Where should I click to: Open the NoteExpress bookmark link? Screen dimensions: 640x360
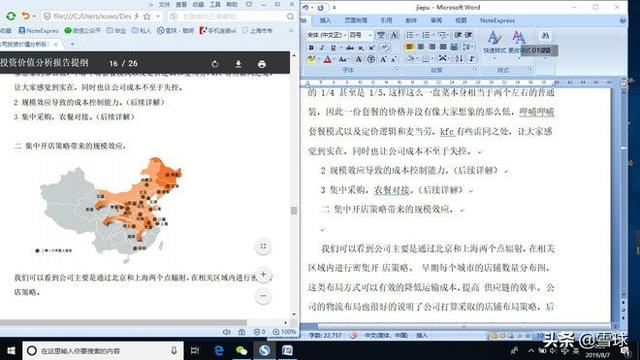(39, 31)
